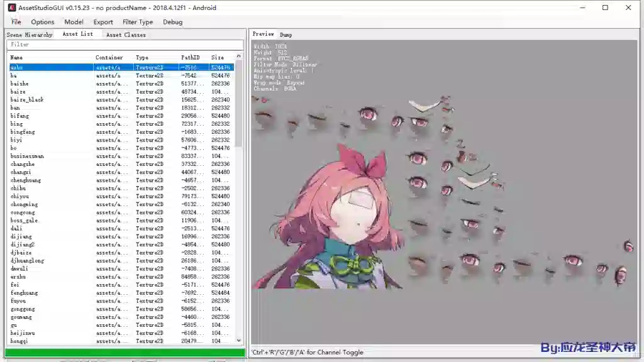The height and width of the screenshot is (362, 644).
Task: Open the File menu
Action: 16,22
